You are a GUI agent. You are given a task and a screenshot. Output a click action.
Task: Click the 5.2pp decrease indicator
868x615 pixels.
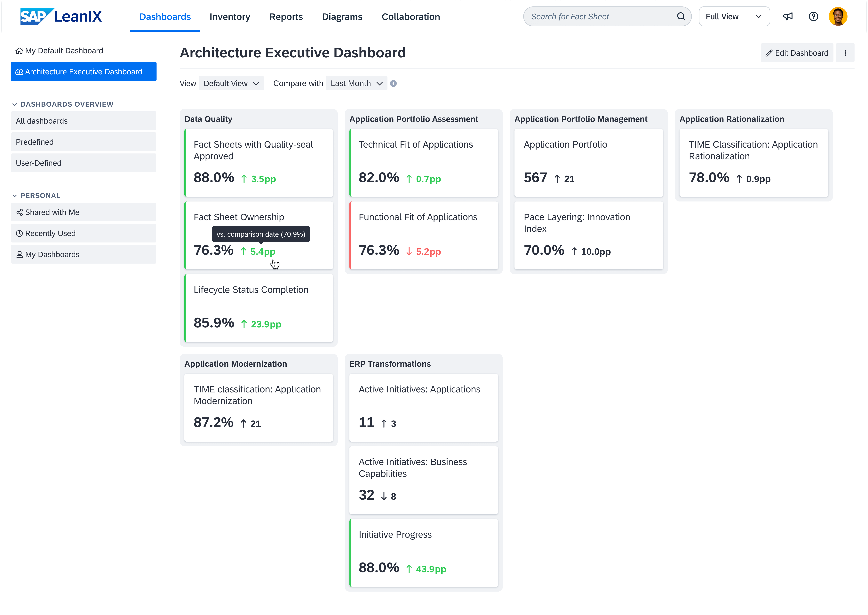click(423, 252)
